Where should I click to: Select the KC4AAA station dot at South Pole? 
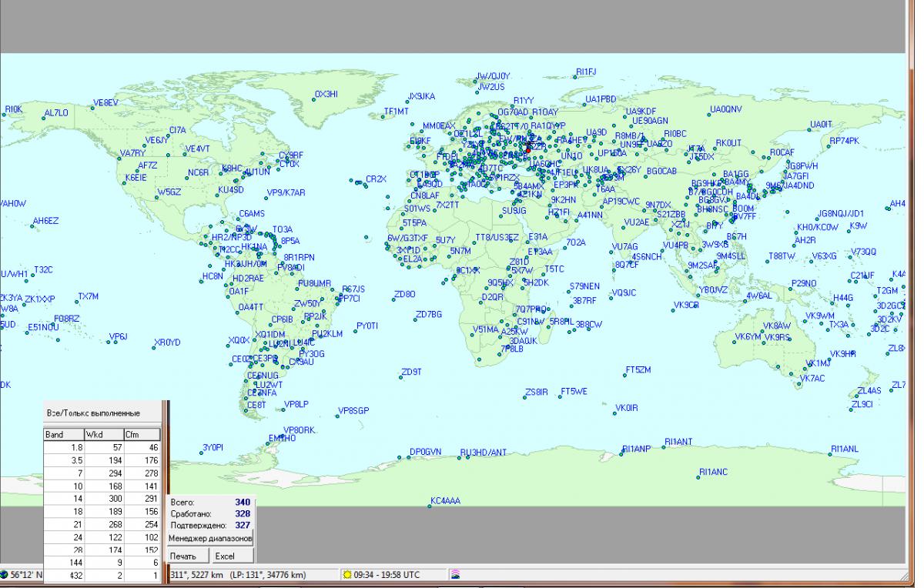[430, 506]
